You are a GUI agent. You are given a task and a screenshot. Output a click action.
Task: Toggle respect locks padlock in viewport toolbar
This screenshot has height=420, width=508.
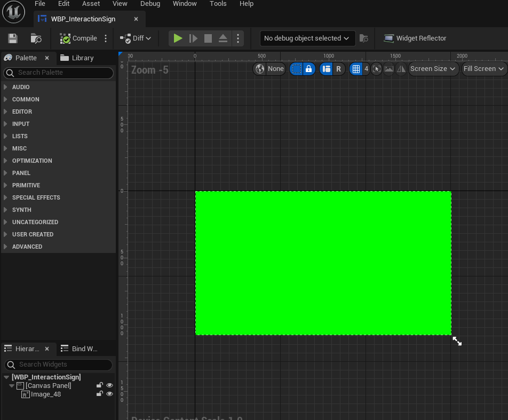308,69
